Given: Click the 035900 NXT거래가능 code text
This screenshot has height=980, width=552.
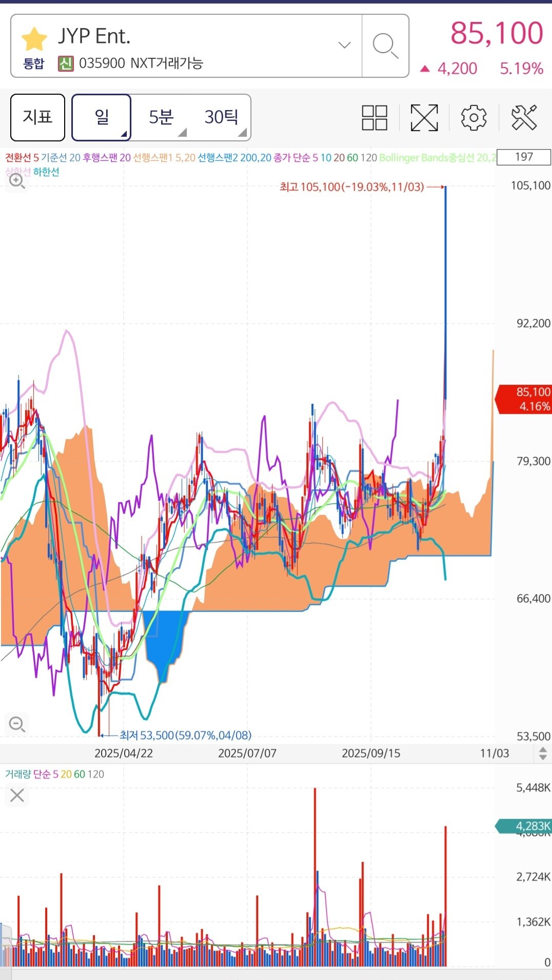Looking at the screenshot, I should click(141, 64).
